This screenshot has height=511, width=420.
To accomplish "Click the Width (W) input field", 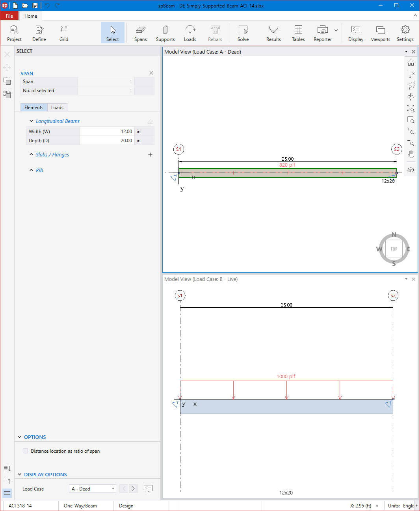I will [107, 132].
